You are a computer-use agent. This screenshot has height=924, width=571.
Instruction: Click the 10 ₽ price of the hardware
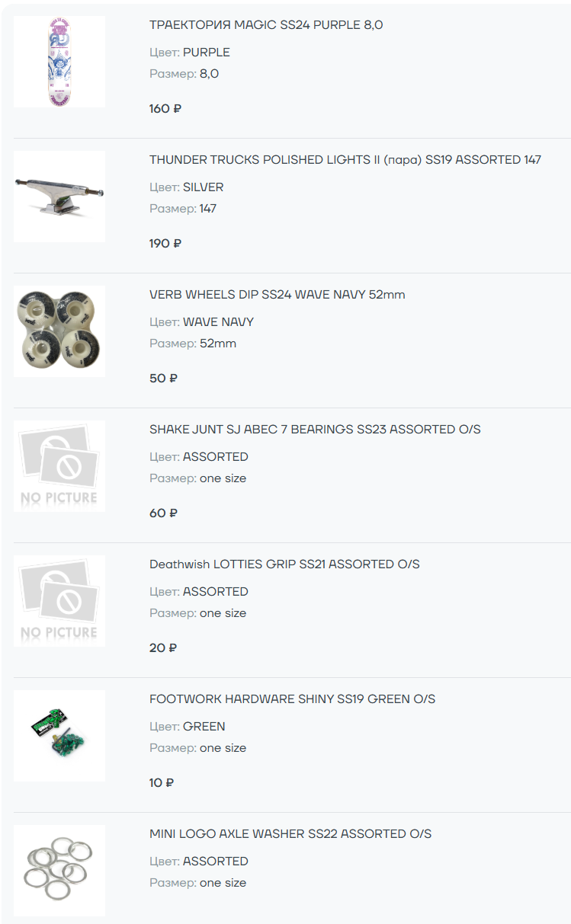point(162,783)
